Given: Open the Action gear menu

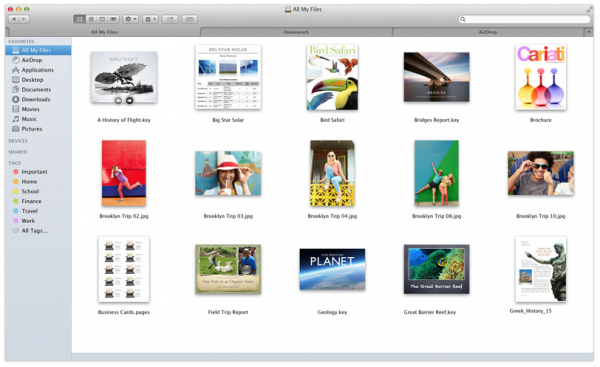Looking at the screenshot, I should click(x=130, y=19).
